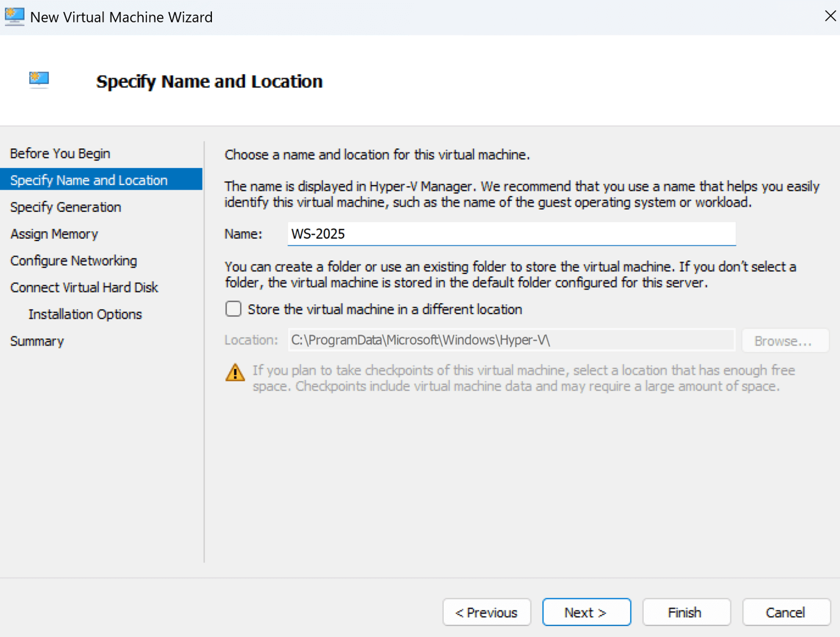Open the Specify Generation step
840x637 pixels.
pyautogui.click(x=66, y=207)
